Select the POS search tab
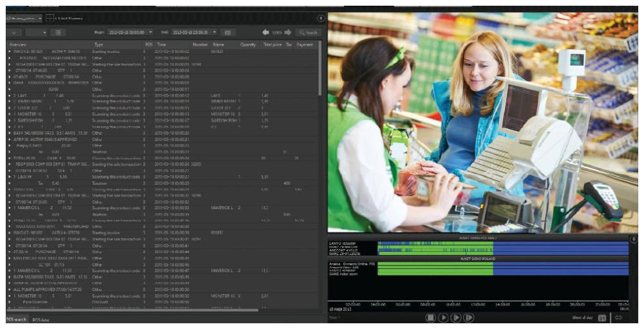 pyautogui.click(x=16, y=320)
